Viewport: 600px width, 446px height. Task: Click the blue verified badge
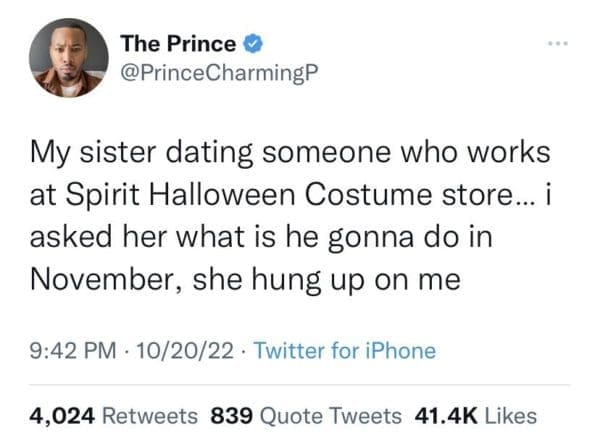[x=256, y=44]
